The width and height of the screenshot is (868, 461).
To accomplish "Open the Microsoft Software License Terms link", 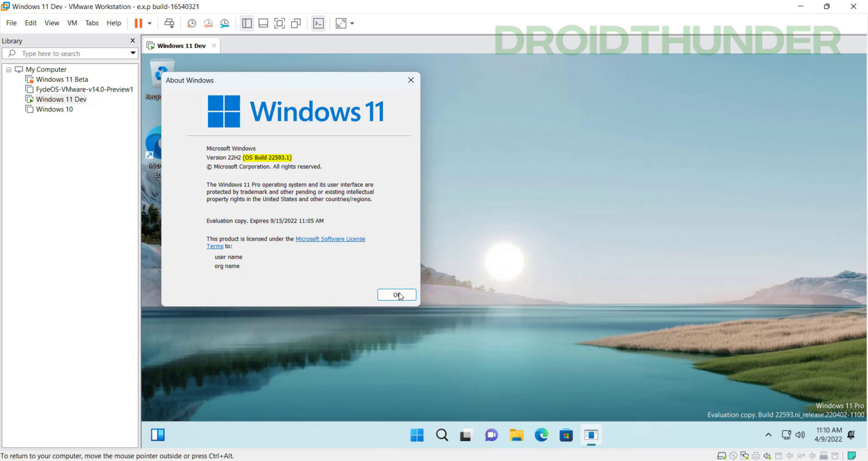I will pyautogui.click(x=331, y=238).
